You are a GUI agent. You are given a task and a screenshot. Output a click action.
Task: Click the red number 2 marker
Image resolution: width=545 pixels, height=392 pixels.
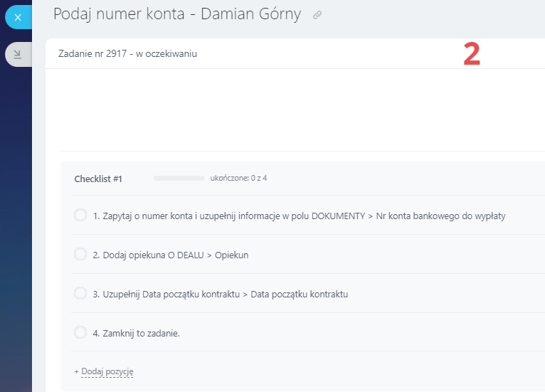(x=472, y=55)
